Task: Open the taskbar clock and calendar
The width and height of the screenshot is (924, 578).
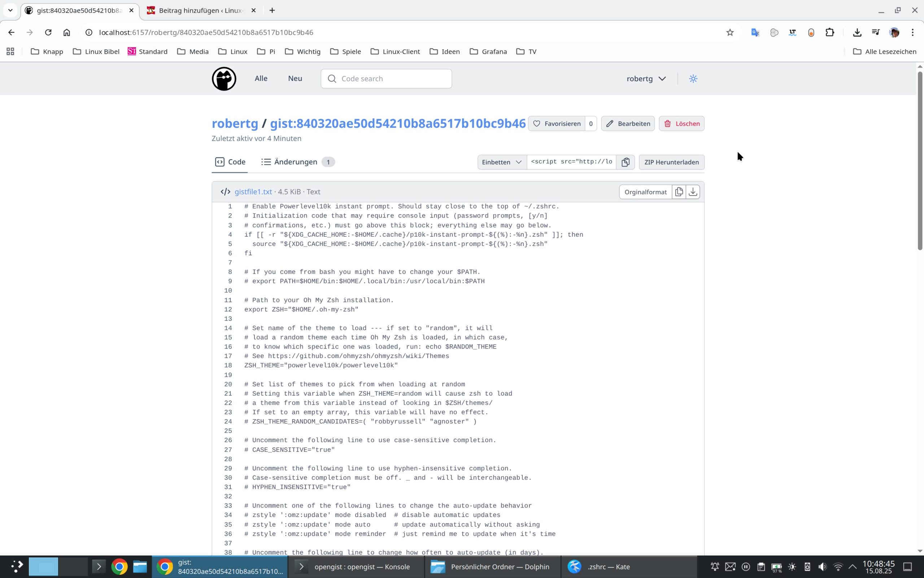Action: 879,567
